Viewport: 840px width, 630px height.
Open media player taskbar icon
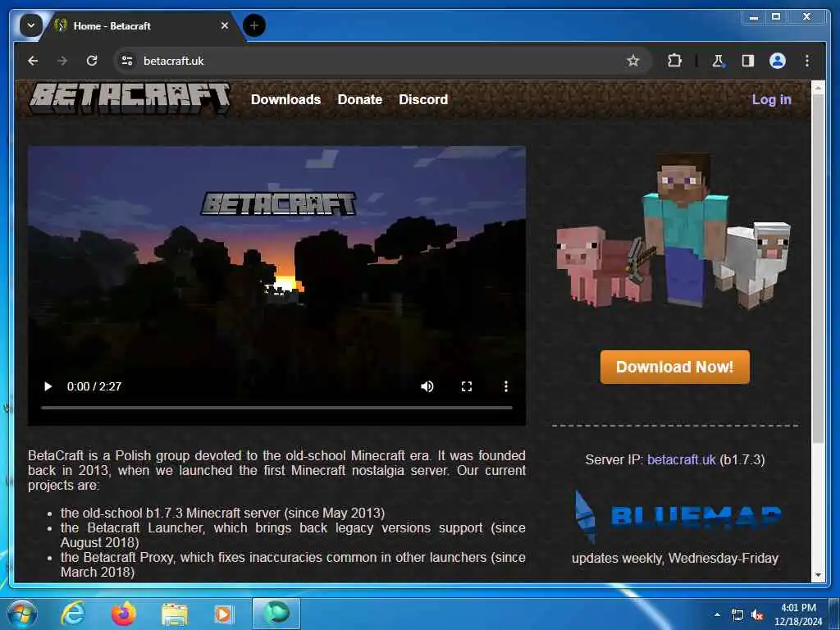[223, 614]
